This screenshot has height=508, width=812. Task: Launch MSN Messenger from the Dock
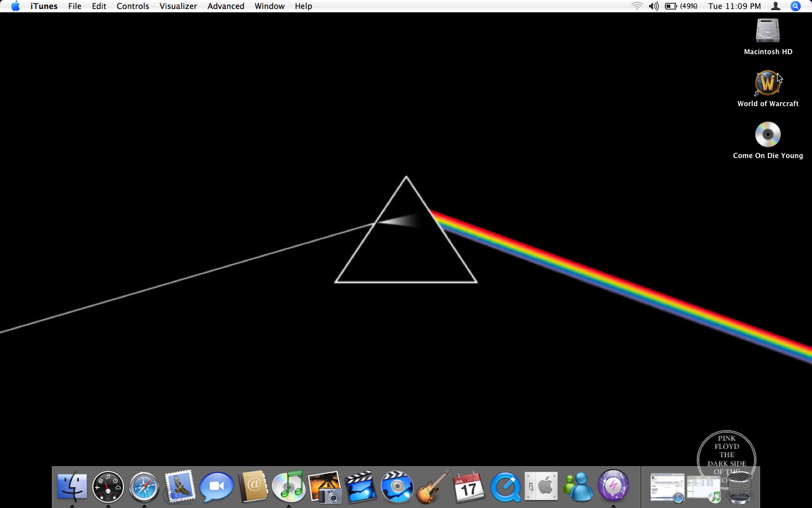577,487
